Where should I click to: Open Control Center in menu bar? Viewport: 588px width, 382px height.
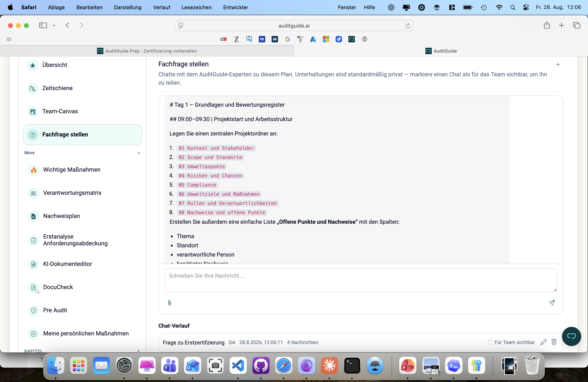coord(526,7)
